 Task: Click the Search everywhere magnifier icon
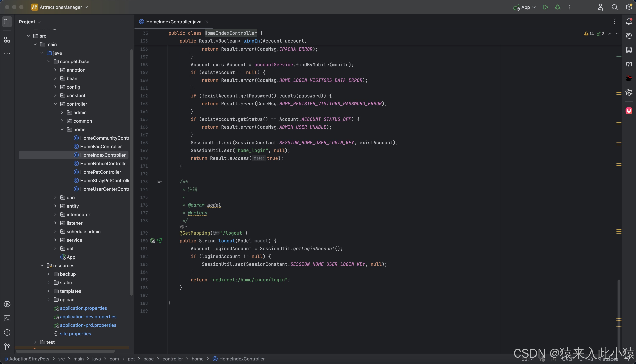614,7
